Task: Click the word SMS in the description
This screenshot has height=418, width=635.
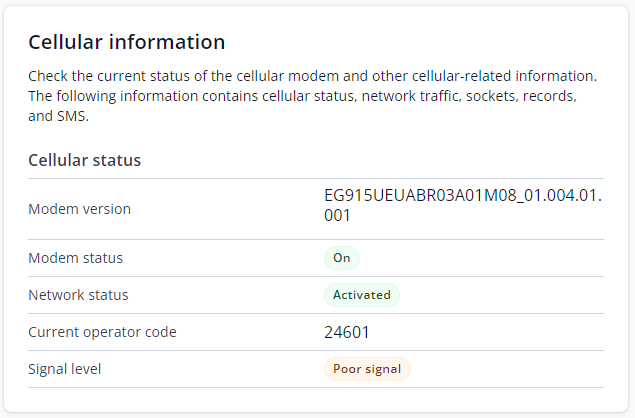Action: (72, 116)
